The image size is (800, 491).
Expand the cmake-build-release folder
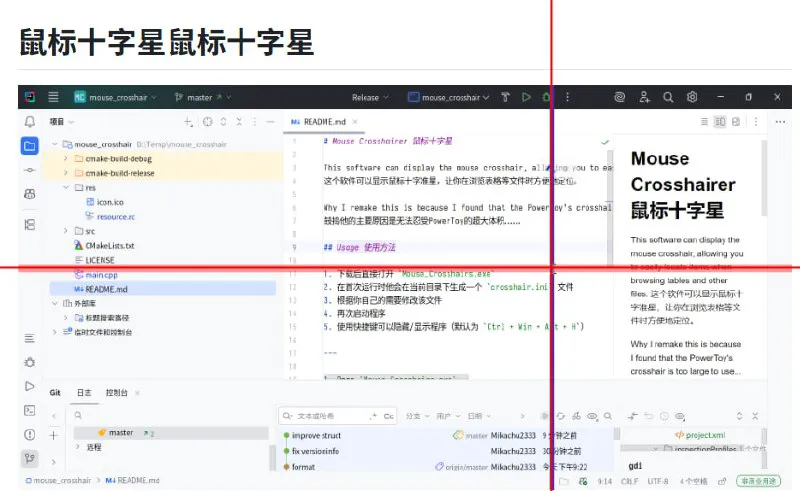tap(65, 173)
